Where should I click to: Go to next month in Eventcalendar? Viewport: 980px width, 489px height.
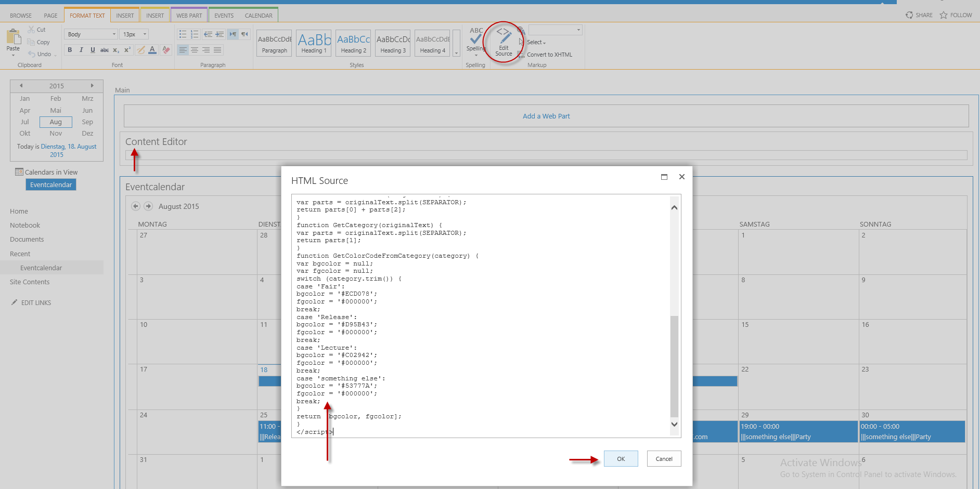pos(148,206)
